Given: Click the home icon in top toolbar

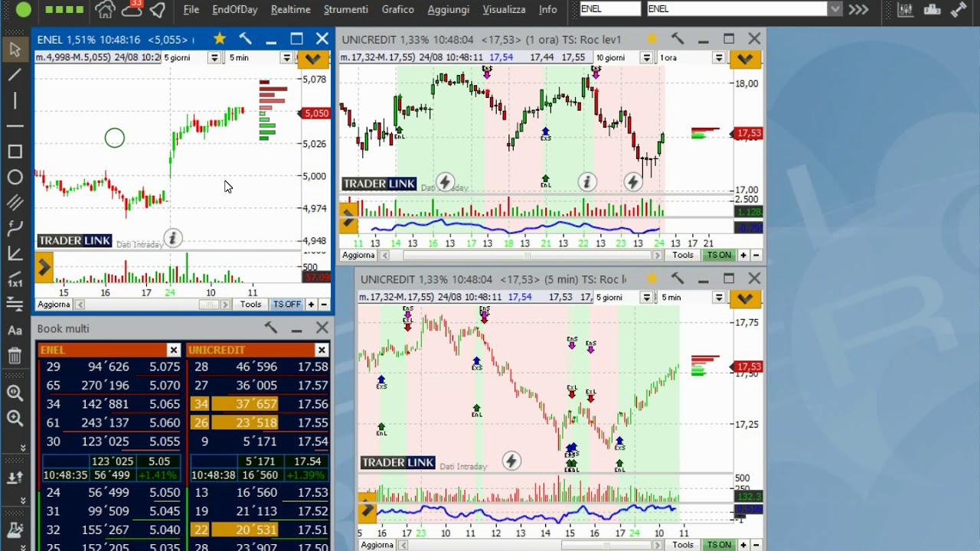Looking at the screenshot, I should pos(105,10).
